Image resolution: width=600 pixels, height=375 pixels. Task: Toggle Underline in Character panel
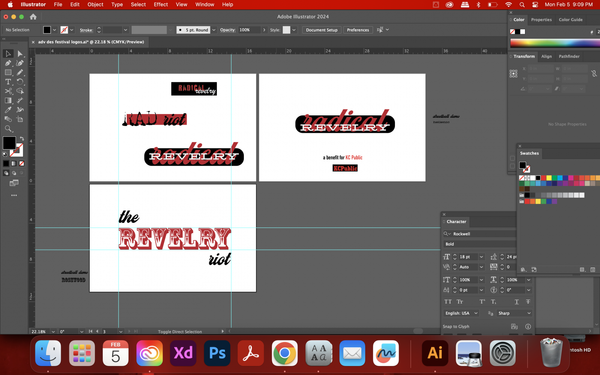click(x=517, y=302)
